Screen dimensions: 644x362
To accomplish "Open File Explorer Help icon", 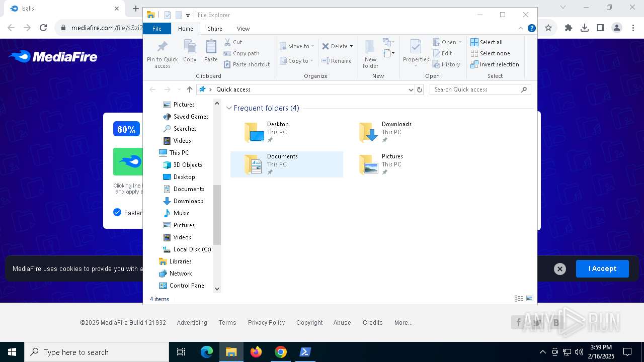I will 531,28.
